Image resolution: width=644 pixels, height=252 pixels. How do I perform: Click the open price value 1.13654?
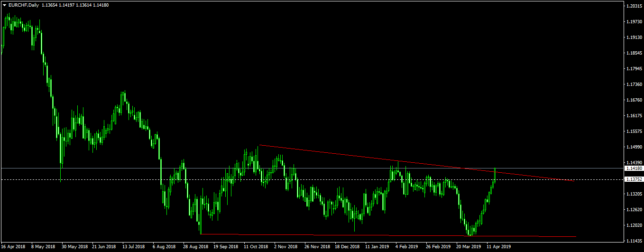pos(51,4)
